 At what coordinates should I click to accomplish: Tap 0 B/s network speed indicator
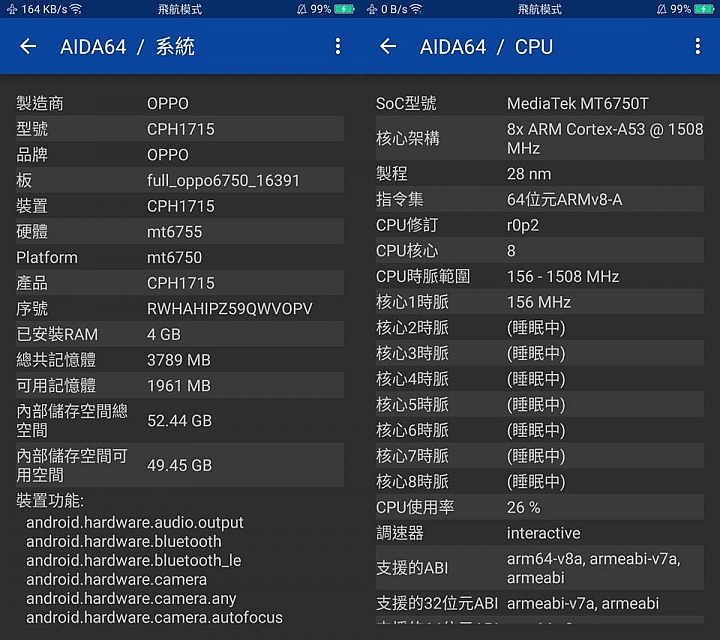click(x=394, y=9)
